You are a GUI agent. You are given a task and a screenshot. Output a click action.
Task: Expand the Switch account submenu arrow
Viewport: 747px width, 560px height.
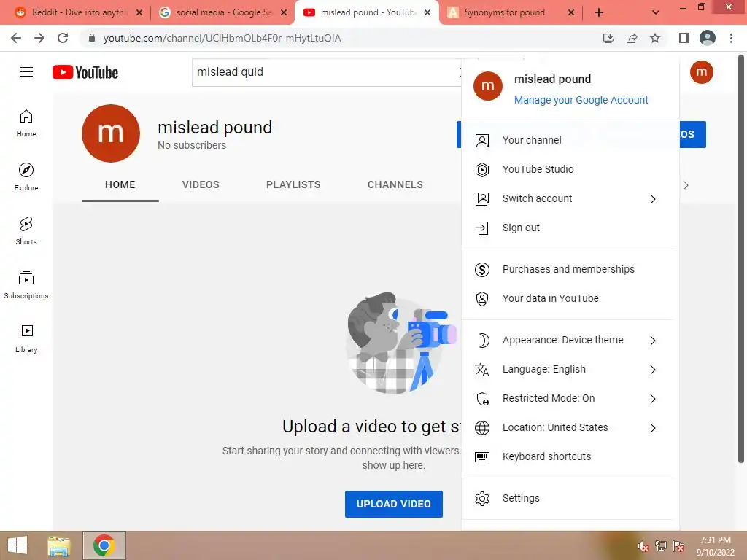[x=653, y=199]
